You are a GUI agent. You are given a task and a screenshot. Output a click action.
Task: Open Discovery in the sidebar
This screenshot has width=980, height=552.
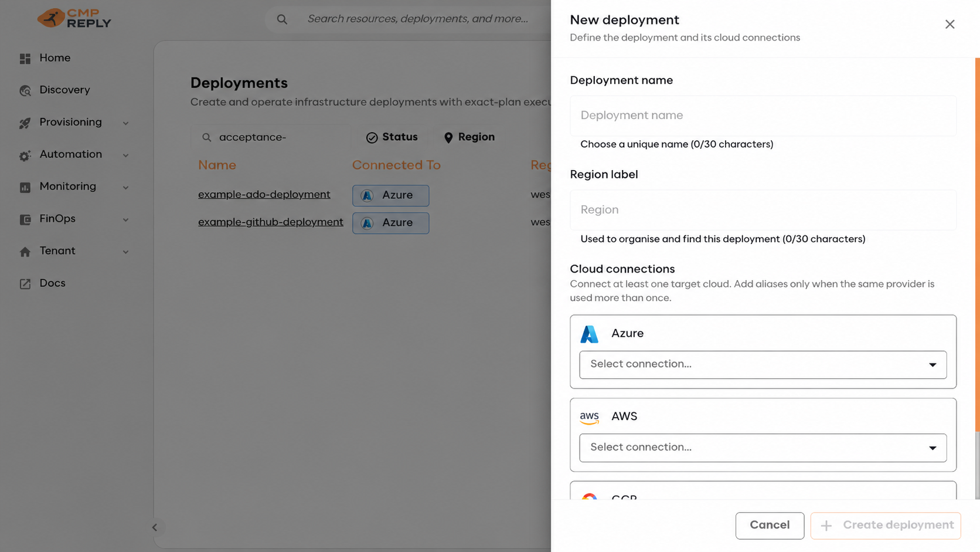[x=64, y=90]
